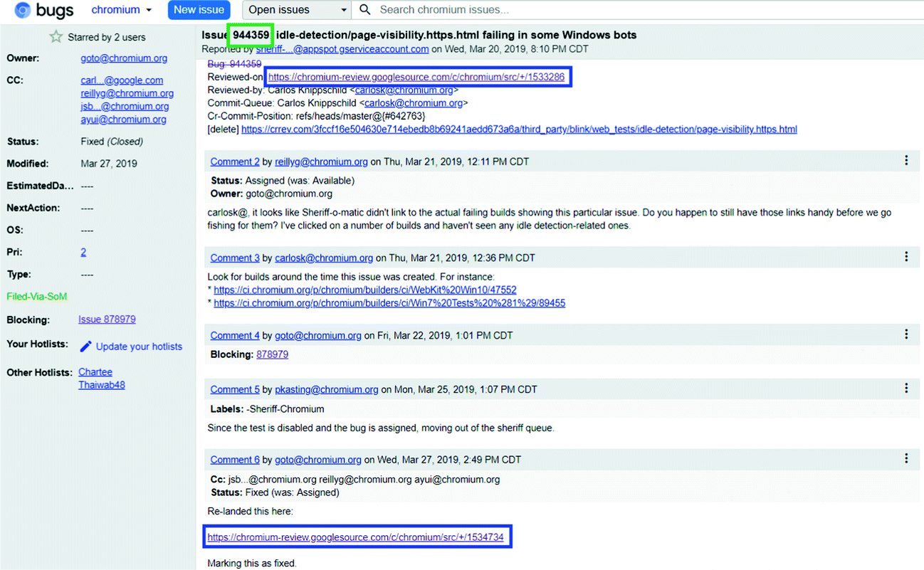Open goto@chromium.org in the Comment 6 header

318,460
